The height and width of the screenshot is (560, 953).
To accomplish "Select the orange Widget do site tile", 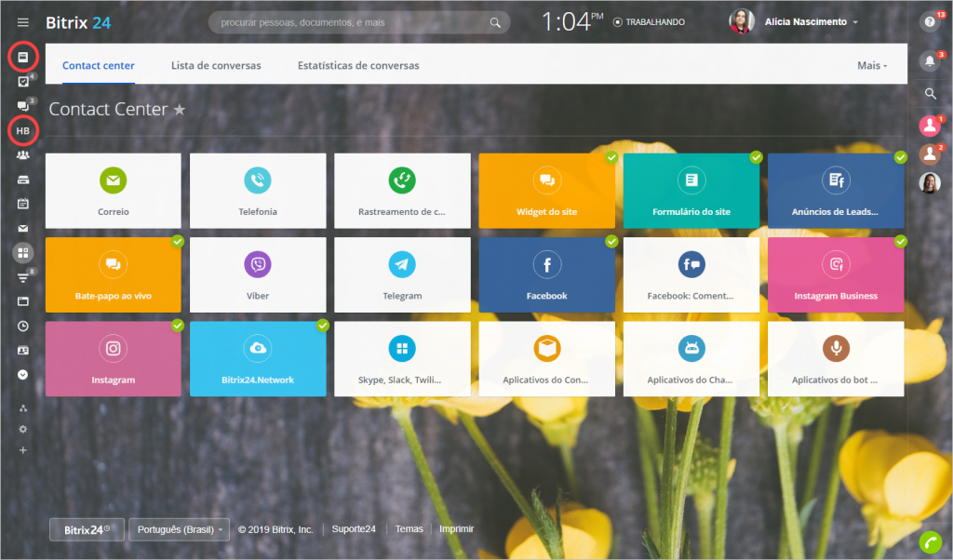I will click(546, 191).
